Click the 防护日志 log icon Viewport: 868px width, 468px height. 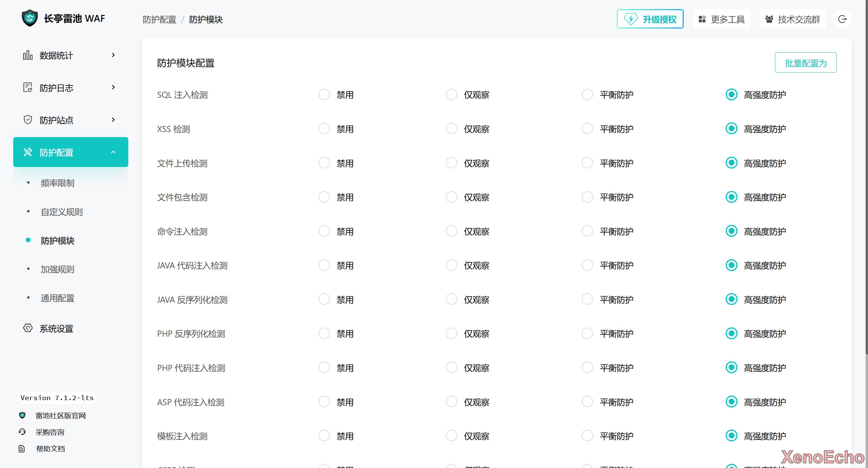[27, 88]
